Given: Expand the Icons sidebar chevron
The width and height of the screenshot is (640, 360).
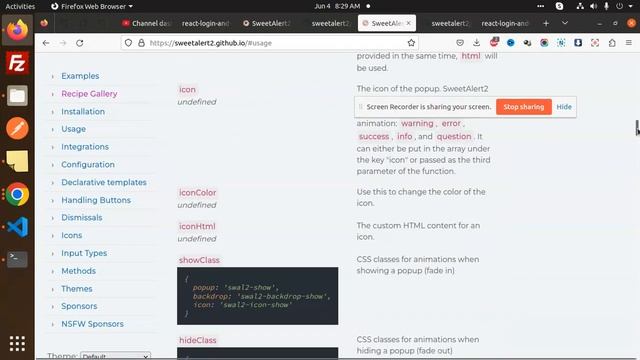Looking at the screenshot, I should [x=53, y=236].
